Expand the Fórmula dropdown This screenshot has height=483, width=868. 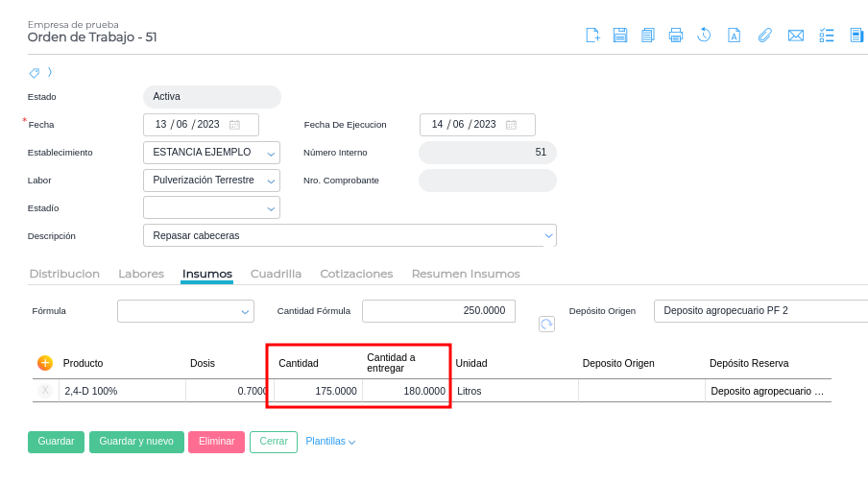pyautogui.click(x=245, y=311)
